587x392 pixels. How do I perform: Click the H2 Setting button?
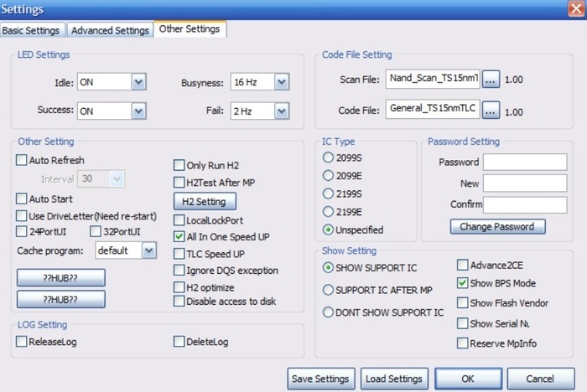tap(205, 202)
